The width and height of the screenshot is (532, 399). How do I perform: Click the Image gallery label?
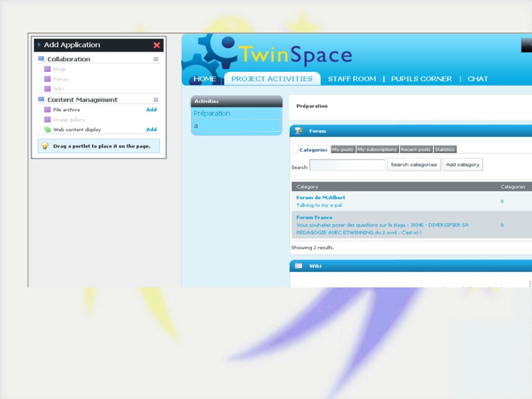[x=69, y=119]
